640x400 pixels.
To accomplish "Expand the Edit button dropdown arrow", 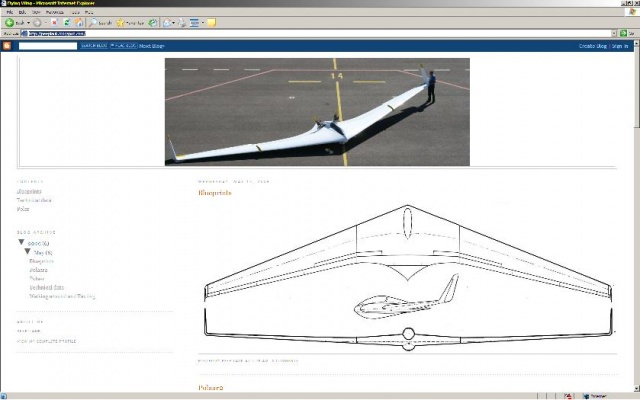I will click(202, 23).
